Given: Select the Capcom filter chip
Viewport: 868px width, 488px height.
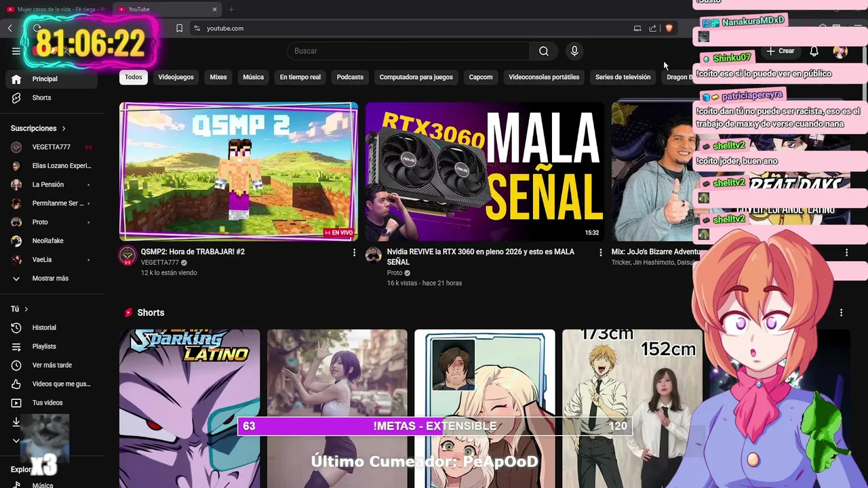Looking at the screenshot, I should [481, 77].
